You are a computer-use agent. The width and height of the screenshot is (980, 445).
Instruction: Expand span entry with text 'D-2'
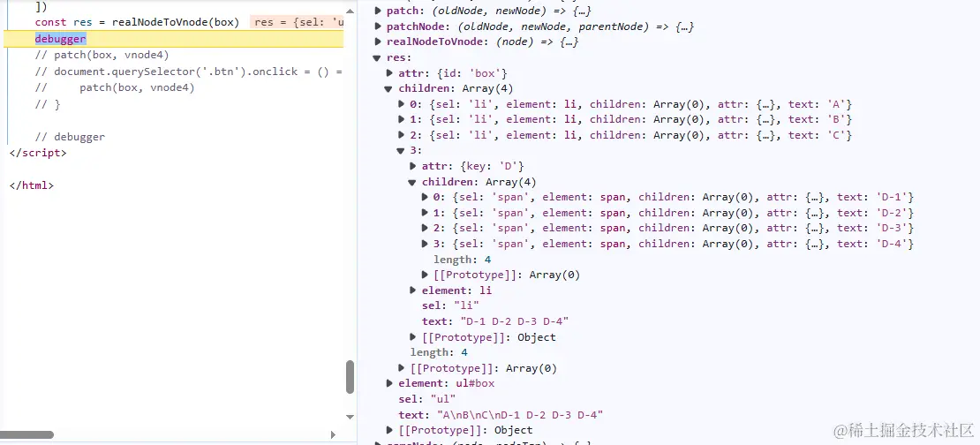pos(425,213)
